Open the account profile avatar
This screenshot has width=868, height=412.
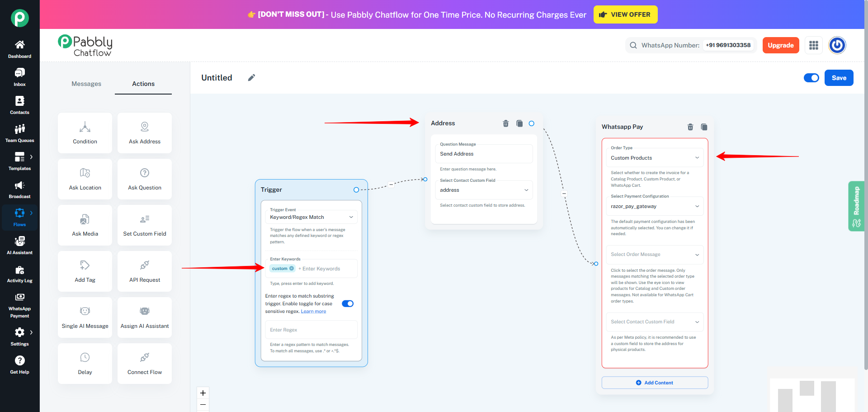pyautogui.click(x=837, y=45)
